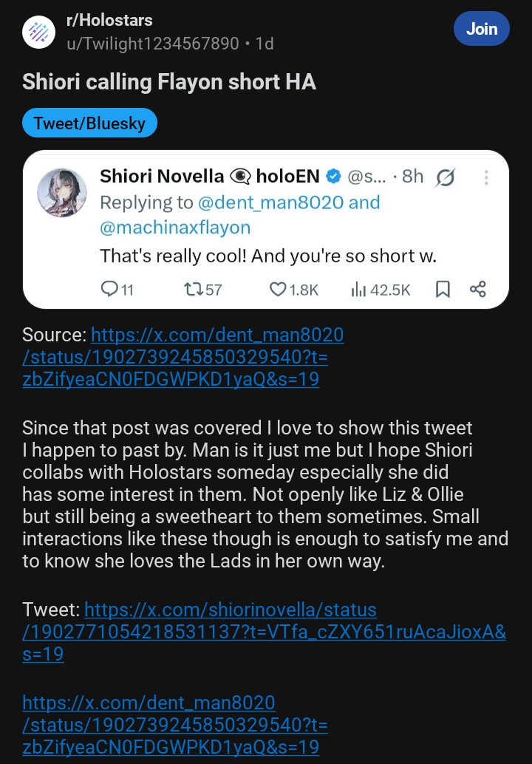The height and width of the screenshot is (764, 532).
Task: View the u/Twilight1234567890 user profile
Action: pos(154,44)
